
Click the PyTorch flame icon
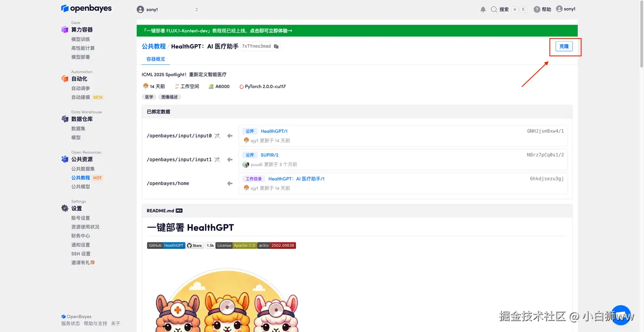coord(241,87)
